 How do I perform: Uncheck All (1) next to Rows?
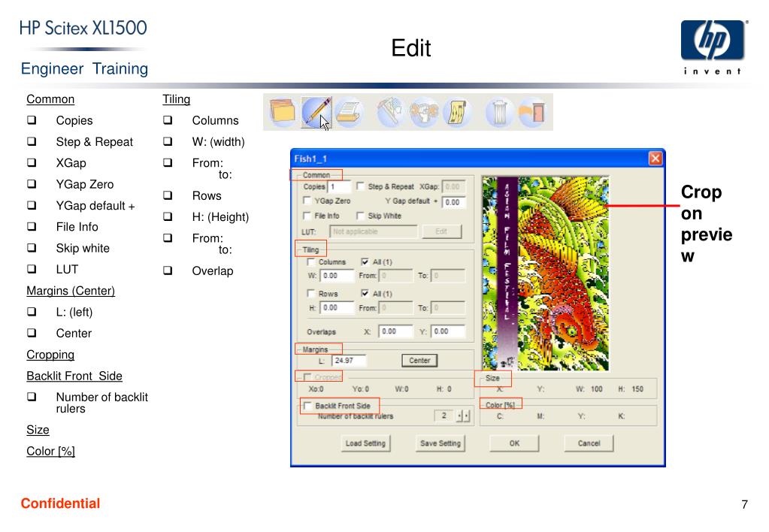[x=365, y=293]
